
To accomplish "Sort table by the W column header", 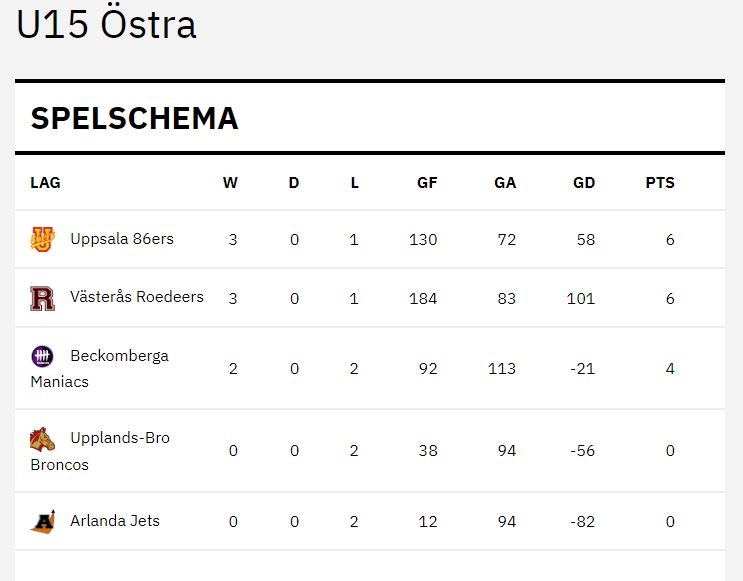I will click(230, 183).
